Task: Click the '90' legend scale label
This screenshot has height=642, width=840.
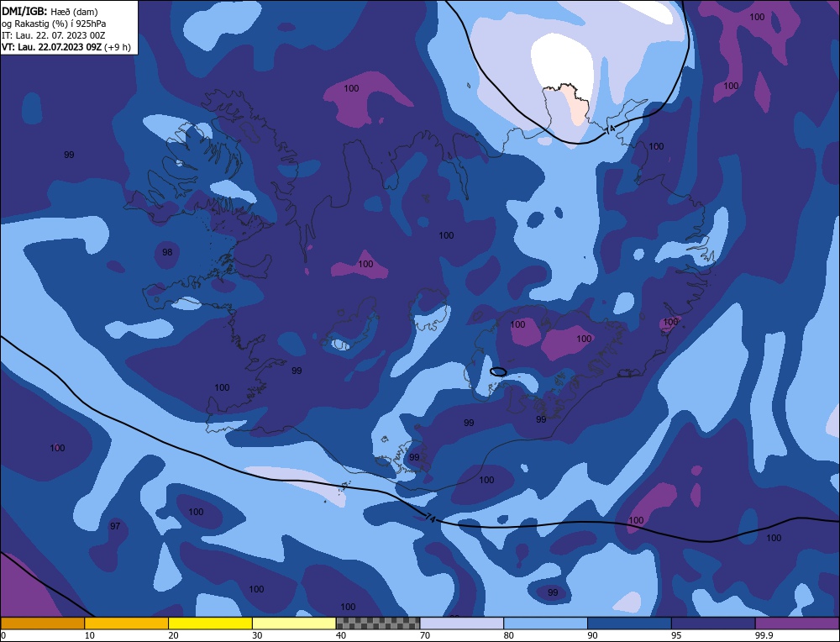Action: (x=592, y=635)
